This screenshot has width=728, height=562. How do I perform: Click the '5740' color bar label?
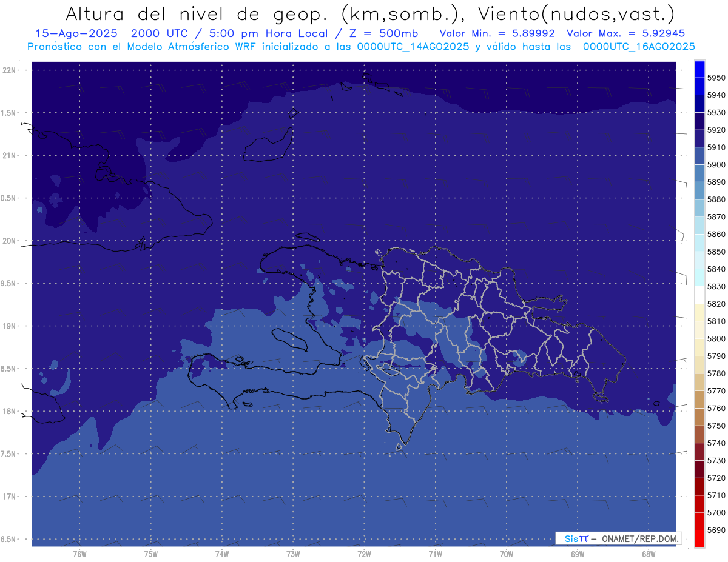pyautogui.click(x=716, y=443)
